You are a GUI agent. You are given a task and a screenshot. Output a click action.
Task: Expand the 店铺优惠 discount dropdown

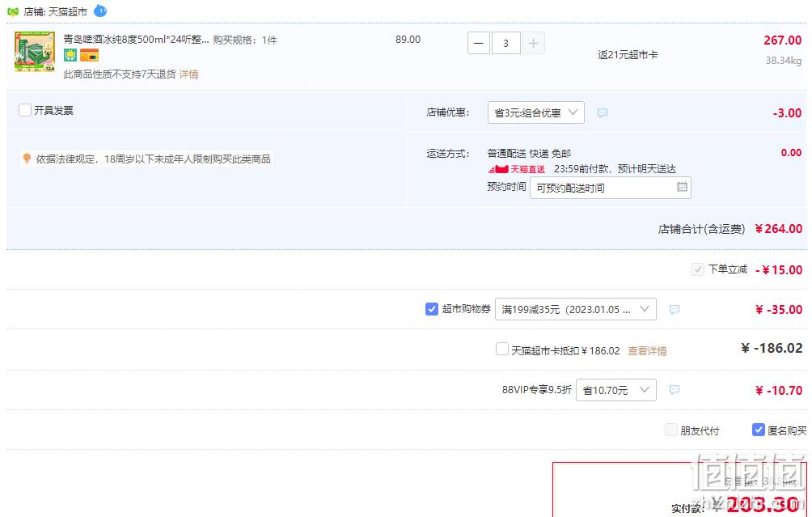coord(536,112)
